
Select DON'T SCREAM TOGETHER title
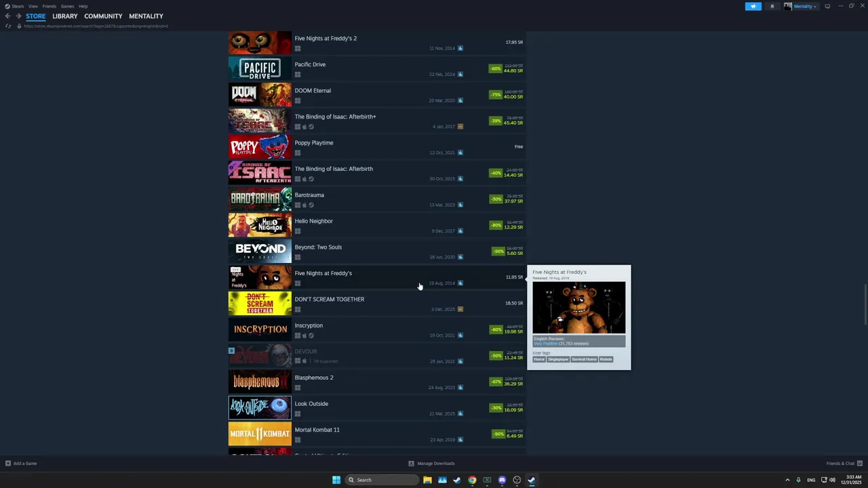330,300
